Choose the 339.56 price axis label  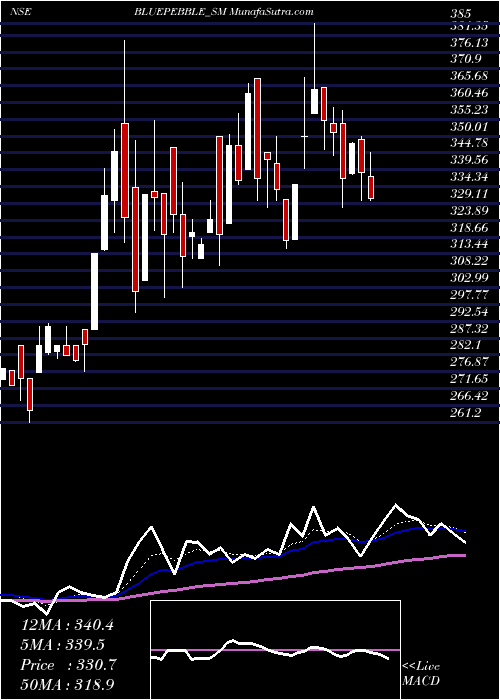pos(467,160)
